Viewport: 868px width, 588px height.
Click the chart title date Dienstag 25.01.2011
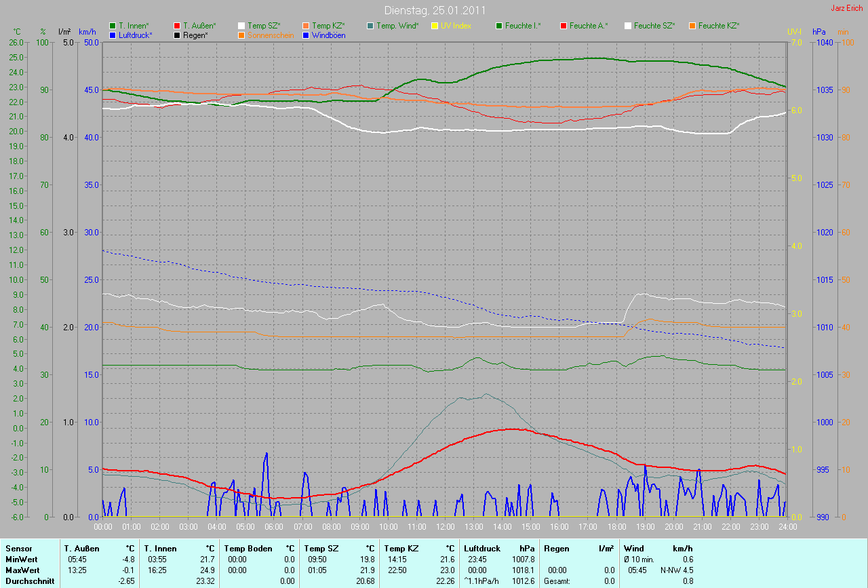pyautogui.click(x=434, y=10)
